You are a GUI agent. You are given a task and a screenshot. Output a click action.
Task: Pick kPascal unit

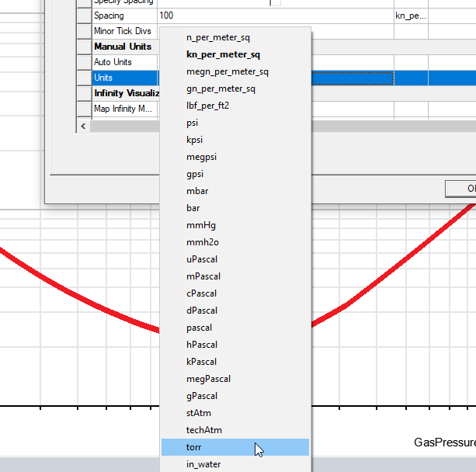(x=235, y=362)
